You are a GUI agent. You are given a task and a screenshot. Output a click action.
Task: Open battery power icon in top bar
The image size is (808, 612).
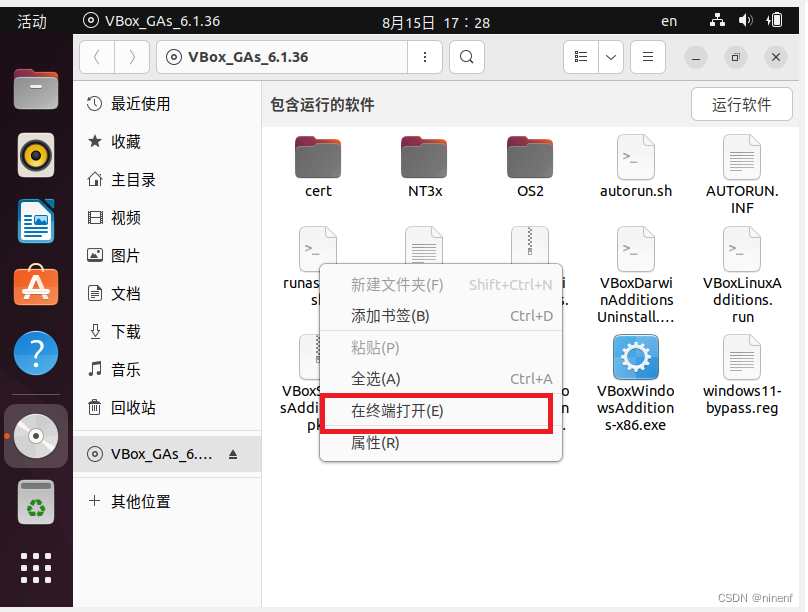(x=775, y=21)
